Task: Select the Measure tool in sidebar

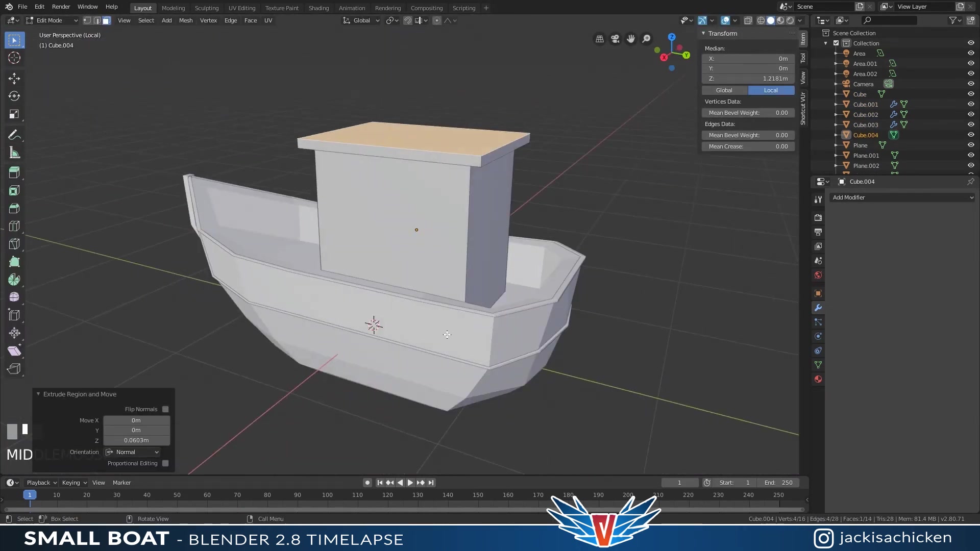Action: (x=15, y=154)
